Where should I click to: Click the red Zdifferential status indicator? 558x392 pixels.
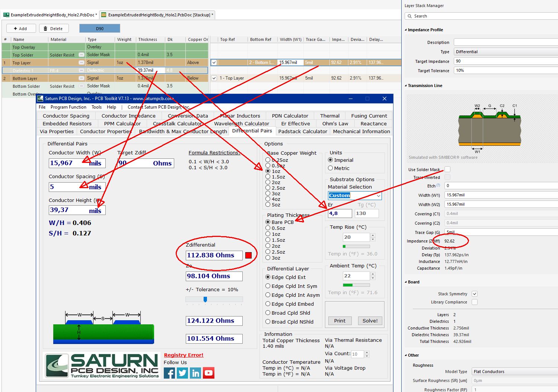pyautogui.click(x=249, y=255)
